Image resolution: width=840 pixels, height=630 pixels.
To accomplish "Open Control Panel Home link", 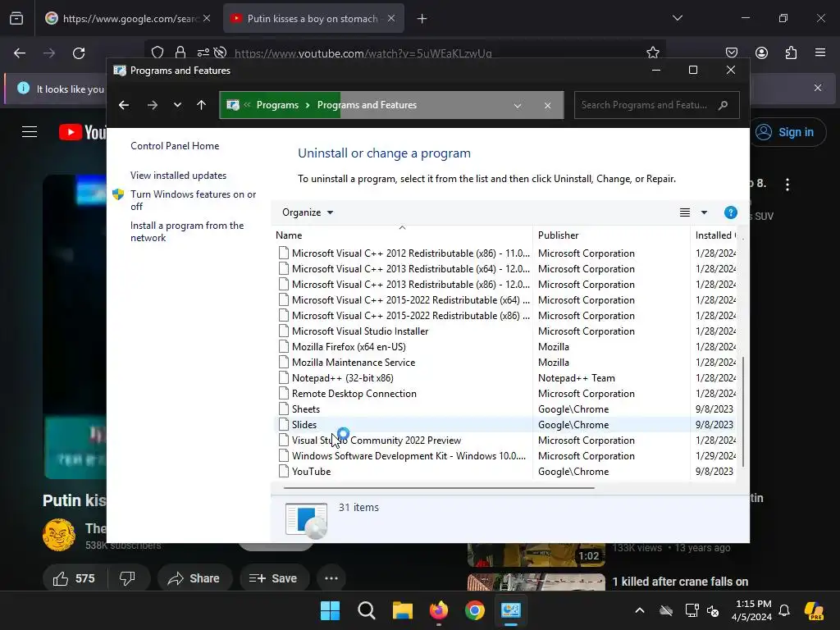I will [175, 146].
